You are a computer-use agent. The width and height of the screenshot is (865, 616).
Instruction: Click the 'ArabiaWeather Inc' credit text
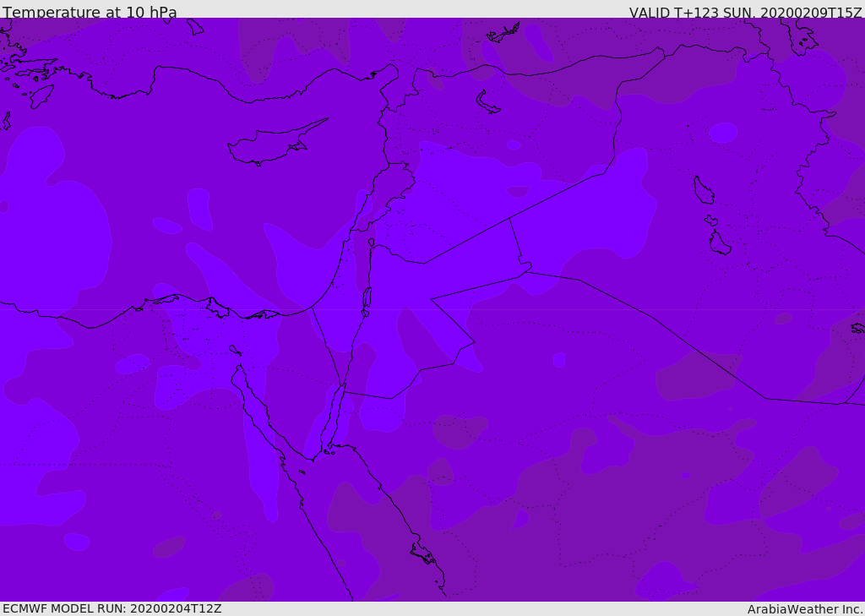(804, 609)
